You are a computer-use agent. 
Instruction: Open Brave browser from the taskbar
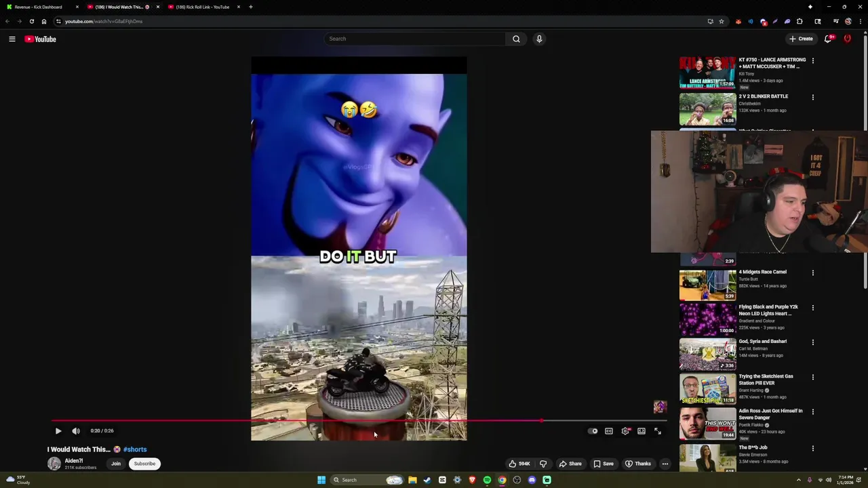pyautogui.click(x=472, y=480)
